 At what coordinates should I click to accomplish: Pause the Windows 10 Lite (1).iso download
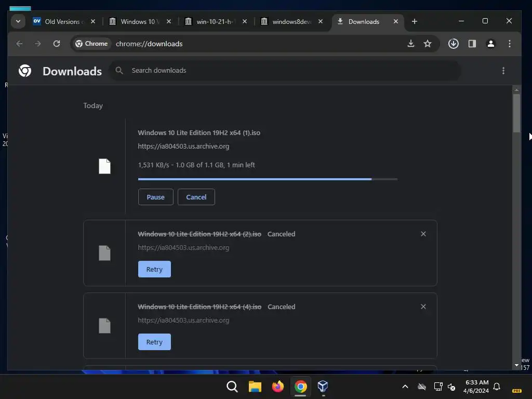(x=155, y=197)
